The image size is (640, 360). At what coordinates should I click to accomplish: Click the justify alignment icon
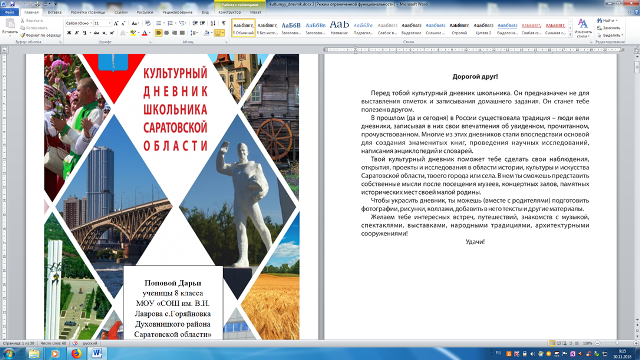(182, 33)
